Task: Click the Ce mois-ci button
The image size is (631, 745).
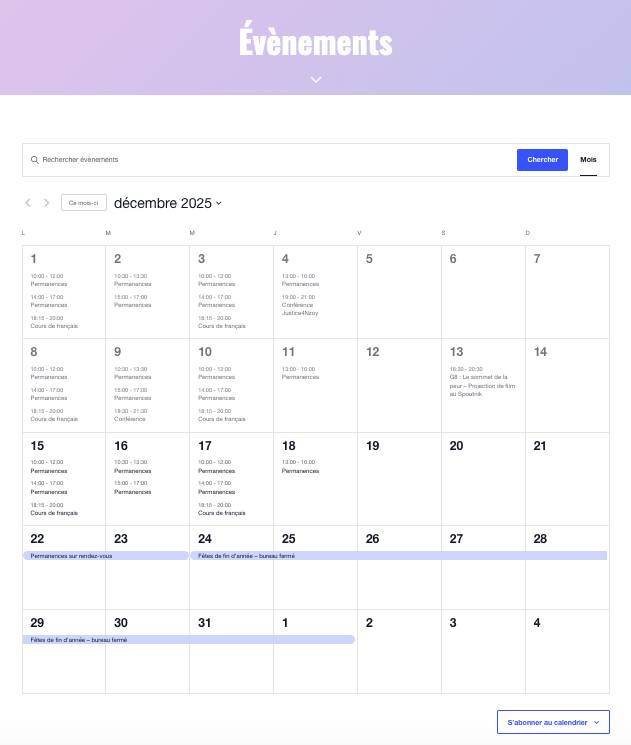Action: coord(84,203)
